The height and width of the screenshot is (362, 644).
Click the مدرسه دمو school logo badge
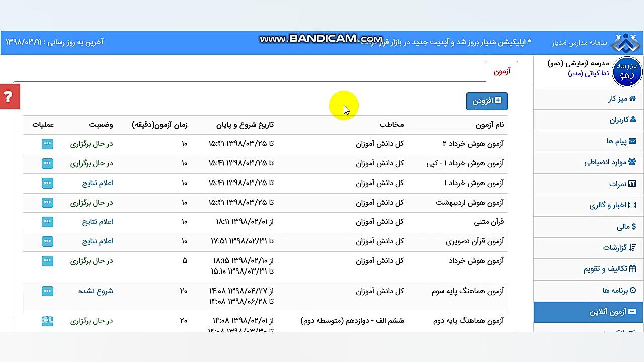626,71
